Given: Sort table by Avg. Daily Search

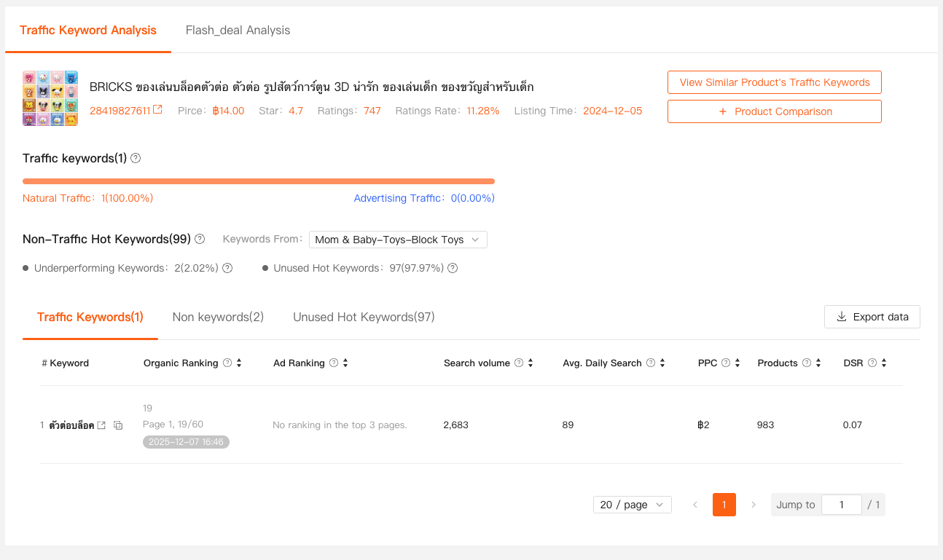Looking at the screenshot, I should coord(662,363).
